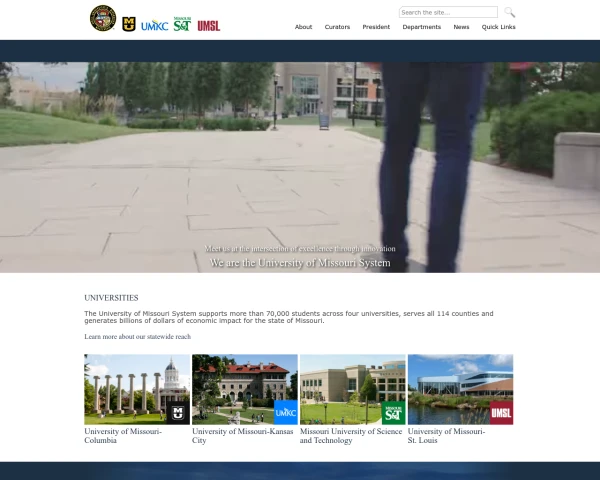Click the UMSL badge on St. Louis photo

(501, 413)
